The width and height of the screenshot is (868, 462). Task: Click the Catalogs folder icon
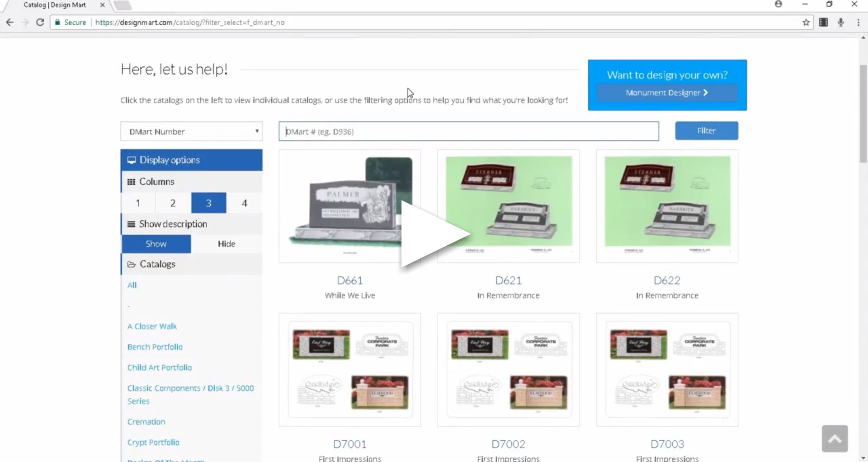coord(132,264)
